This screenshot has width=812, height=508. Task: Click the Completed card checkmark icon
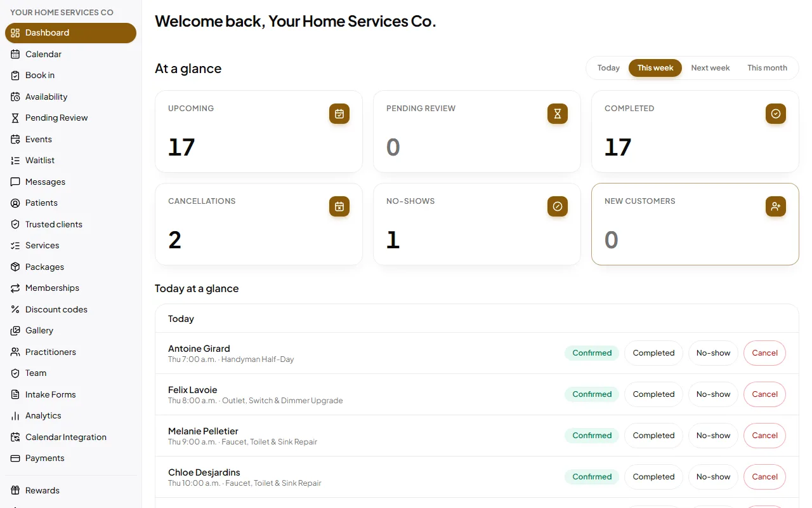[x=776, y=114]
